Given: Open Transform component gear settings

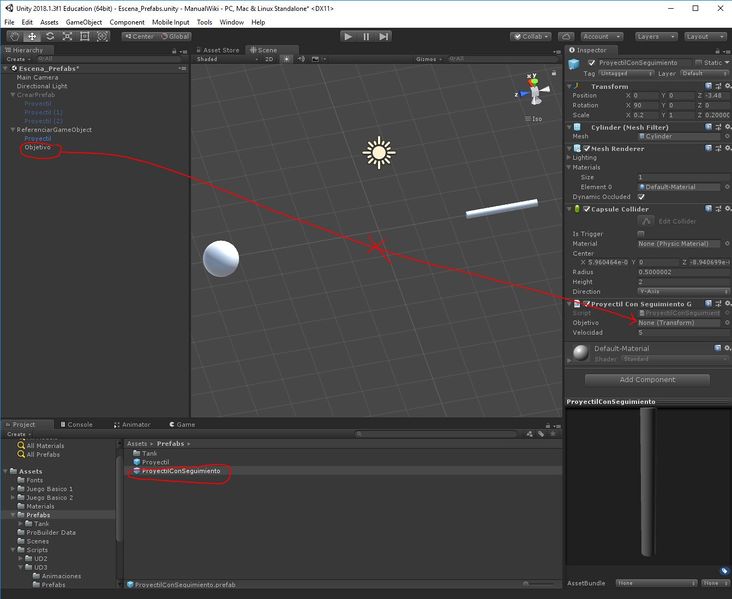Looking at the screenshot, I should (x=727, y=86).
